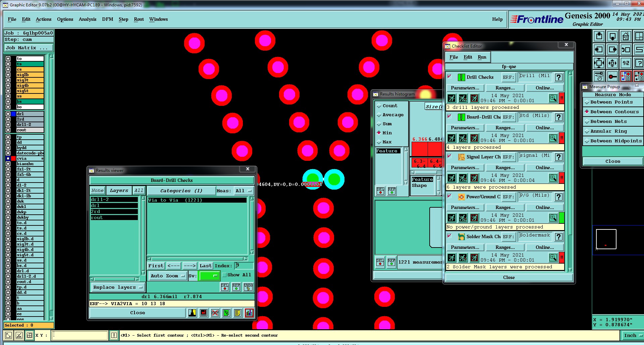This screenshot has height=345, width=644.
Task: Click the zoom out arrows icon
Action: (x=612, y=63)
